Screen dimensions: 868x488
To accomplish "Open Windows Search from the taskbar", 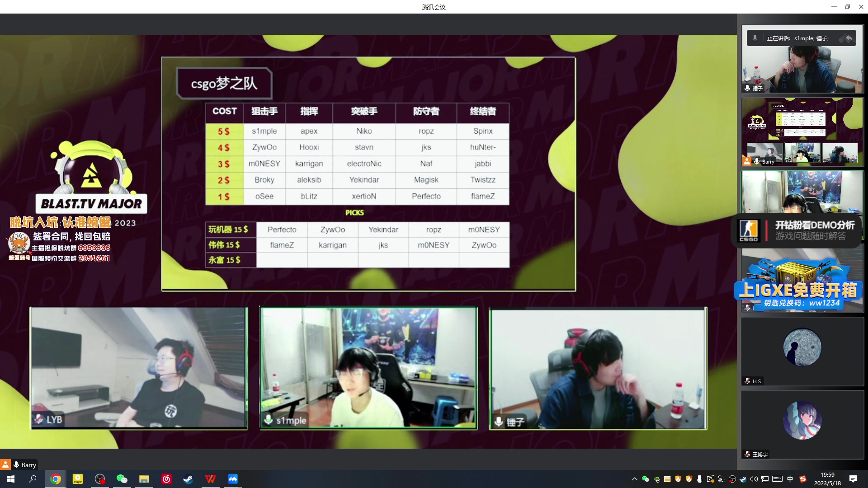I will point(32,479).
